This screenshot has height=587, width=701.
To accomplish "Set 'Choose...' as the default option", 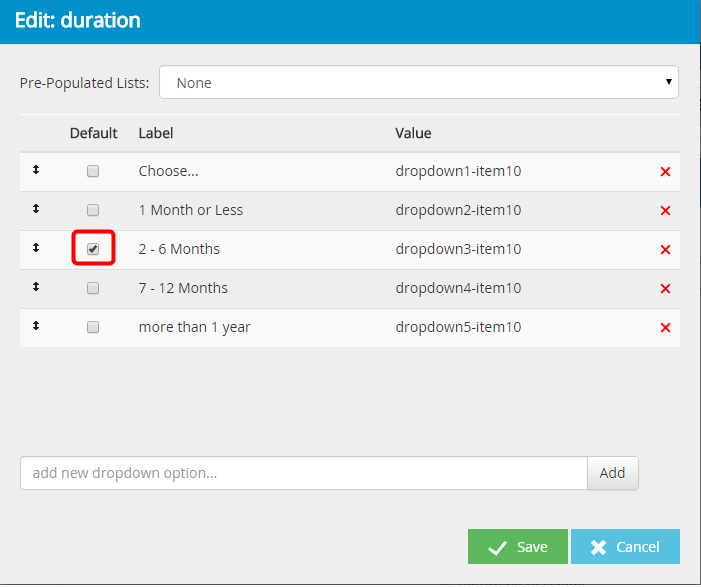I will (x=93, y=171).
